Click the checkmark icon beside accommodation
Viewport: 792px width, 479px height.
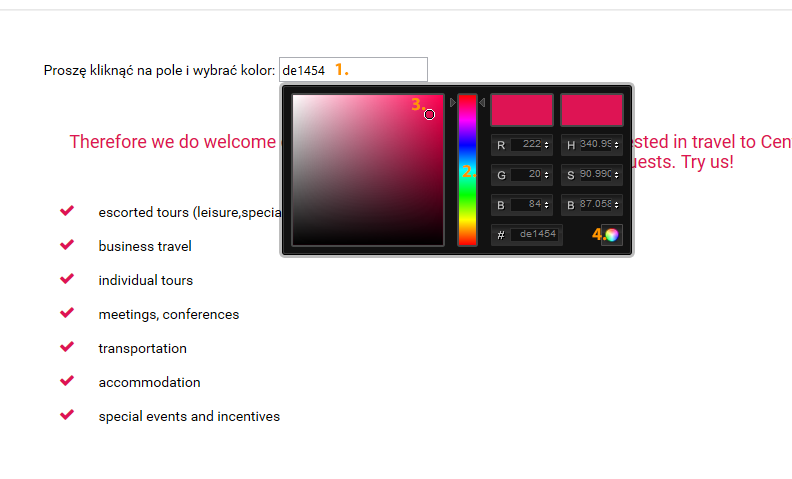(67, 380)
